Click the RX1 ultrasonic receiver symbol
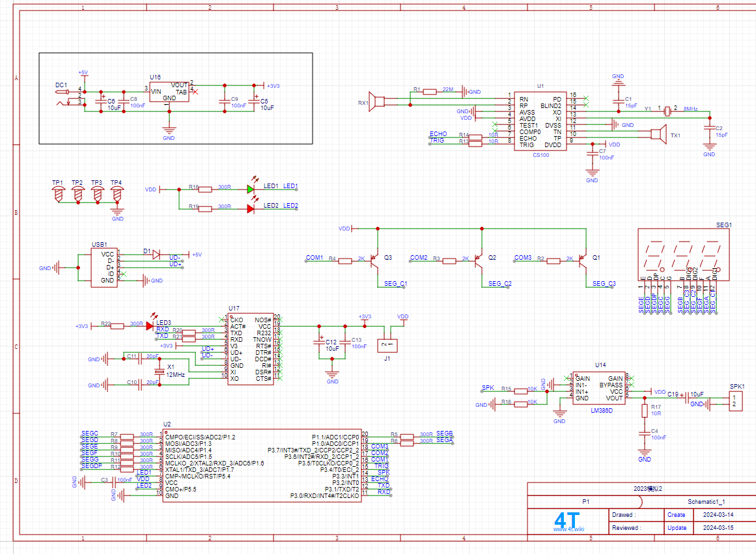 376,102
